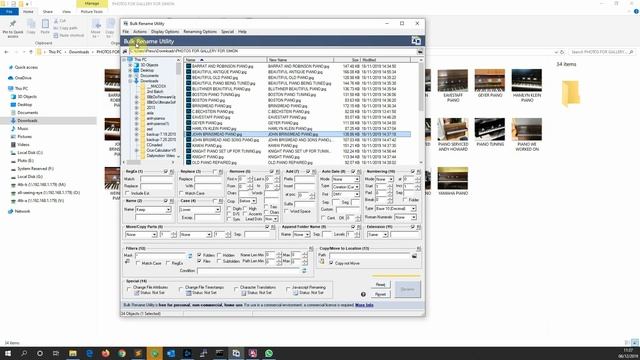
Task: Open the More Info link
Action: point(364,305)
